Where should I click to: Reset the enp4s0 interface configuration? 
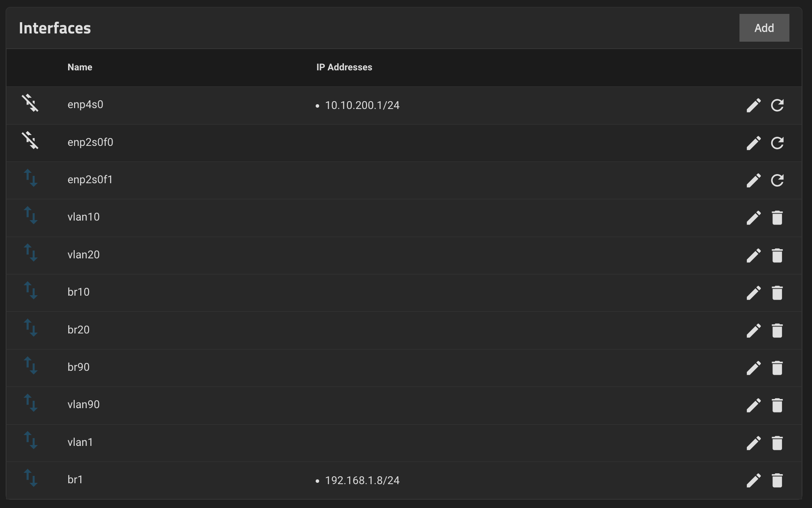click(x=777, y=105)
